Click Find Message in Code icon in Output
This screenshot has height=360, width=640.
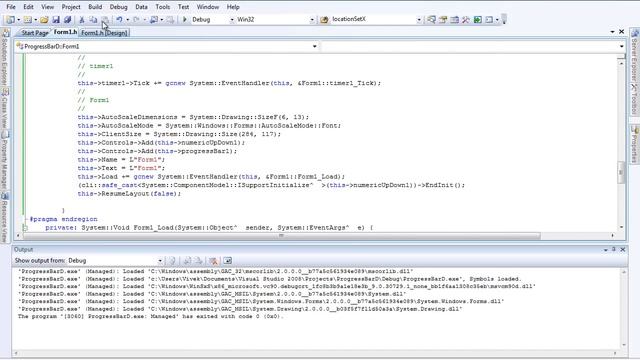click(172, 261)
